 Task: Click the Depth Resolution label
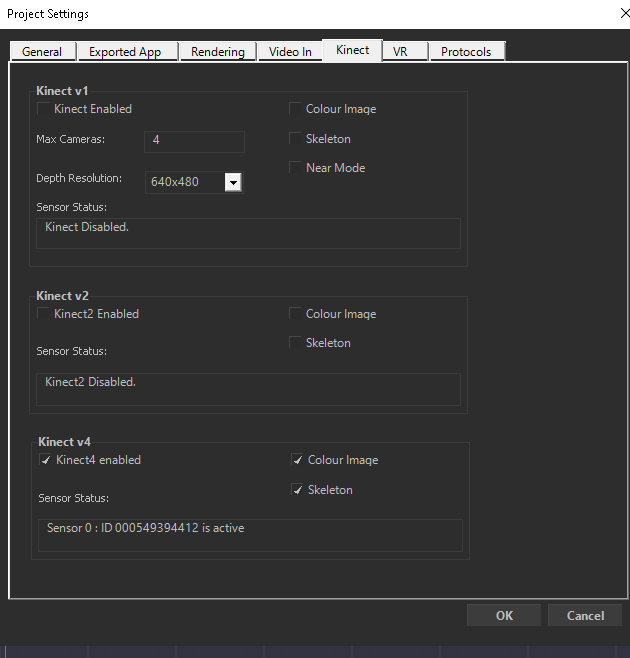click(x=79, y=178)
